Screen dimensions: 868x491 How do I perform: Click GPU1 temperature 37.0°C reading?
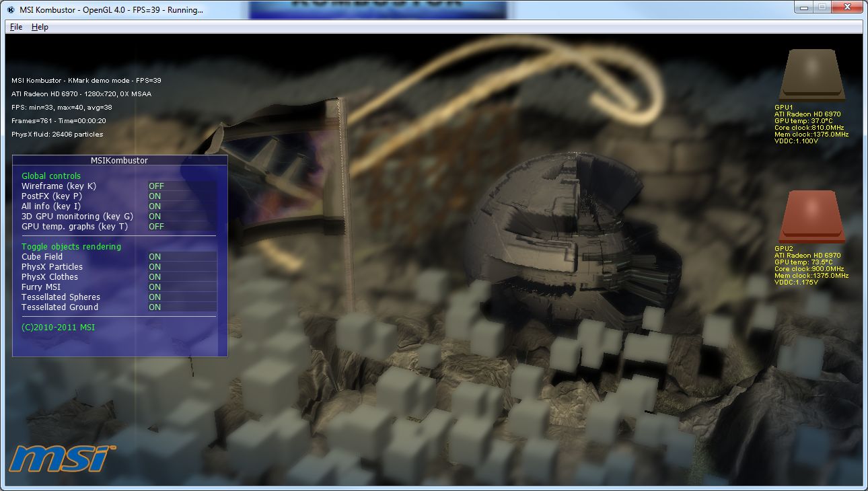click(x=803, y=121)
